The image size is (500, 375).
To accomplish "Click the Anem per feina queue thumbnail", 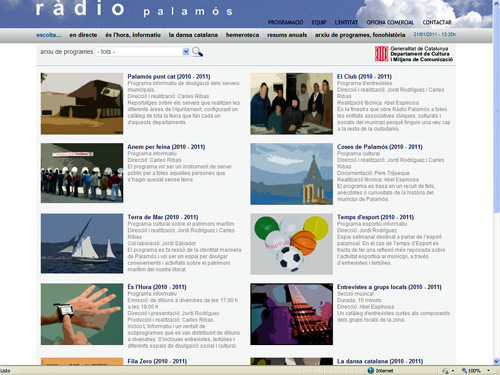I will 82,173.
